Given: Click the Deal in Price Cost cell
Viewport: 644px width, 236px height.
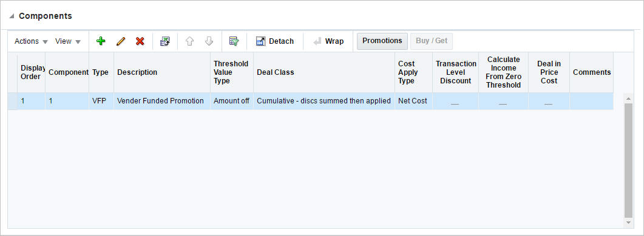Looking at the screenshot, I should 549,102.
